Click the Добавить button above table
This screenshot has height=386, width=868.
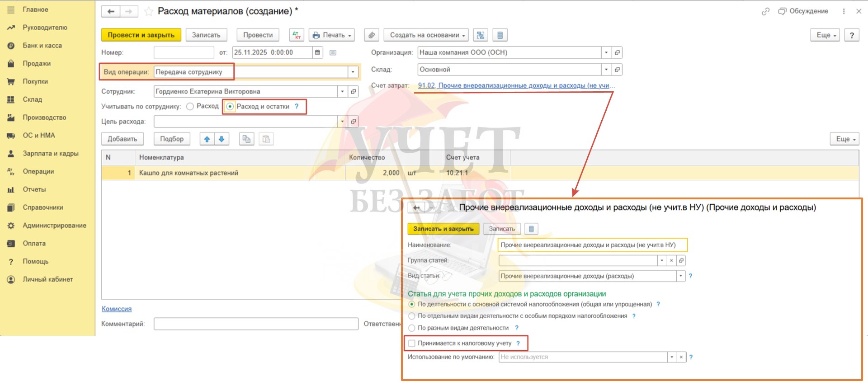point(122,139)
